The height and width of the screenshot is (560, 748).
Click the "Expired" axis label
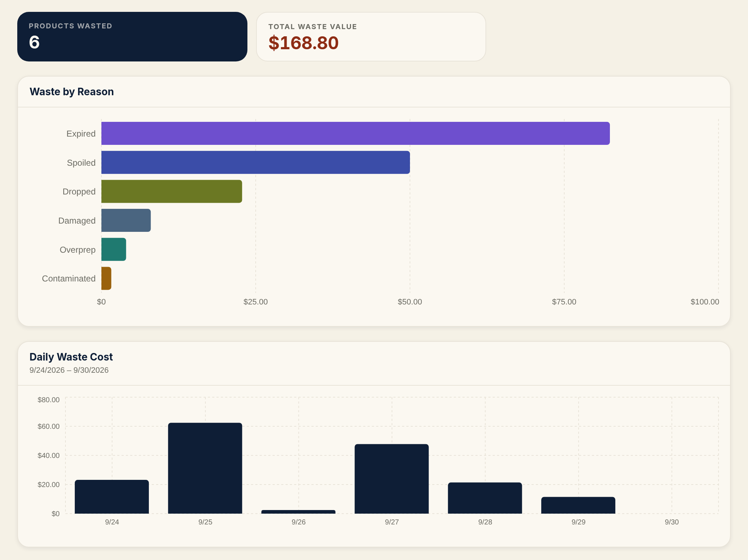[81, 134]
